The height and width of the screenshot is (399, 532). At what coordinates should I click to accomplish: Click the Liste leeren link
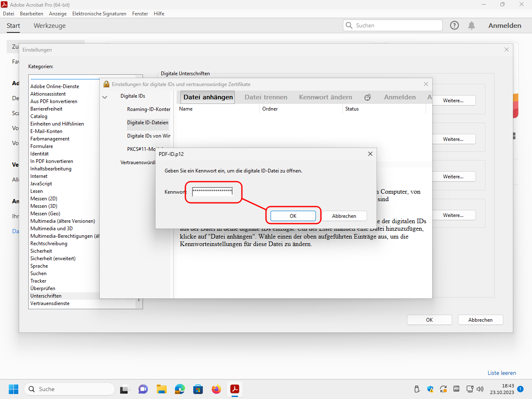(502, 373)
